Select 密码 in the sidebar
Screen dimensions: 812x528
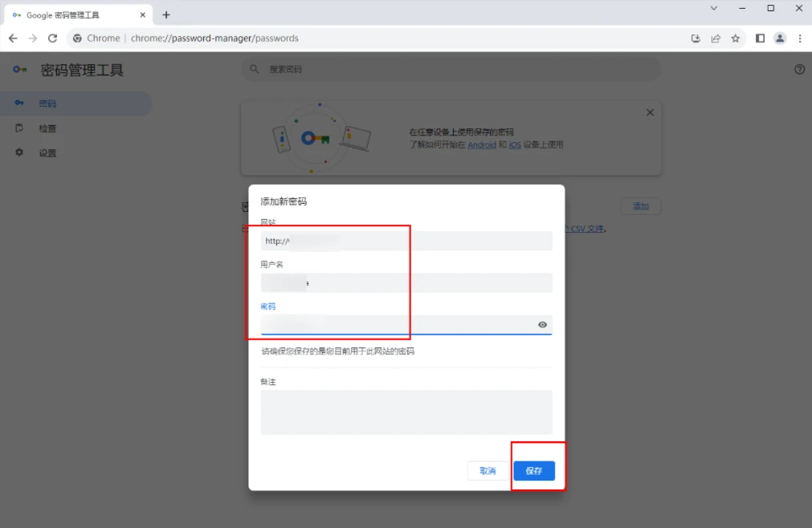pyautogui.click(x=75, y=104)
